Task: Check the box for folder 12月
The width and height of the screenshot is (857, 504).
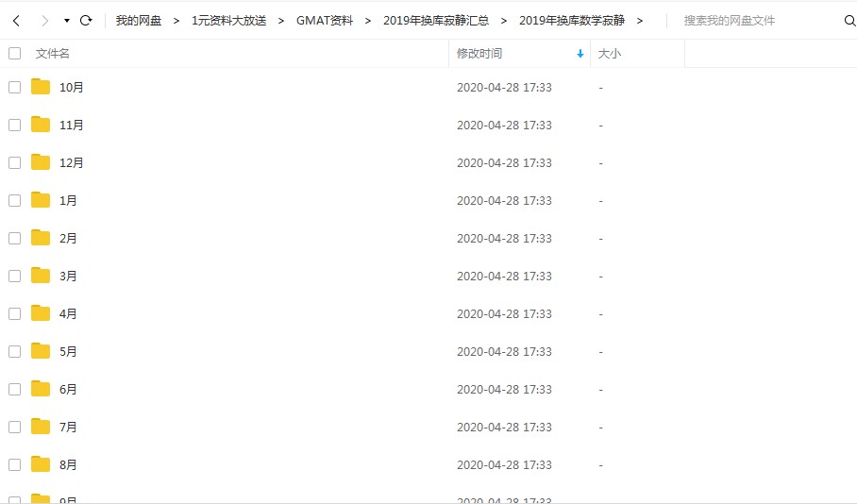Action: pos(15,163)
